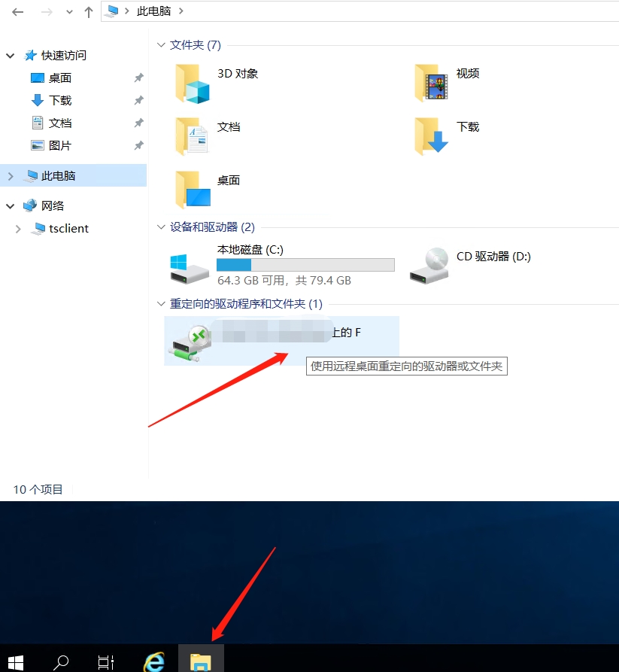Select 此电脑 in the navigation pane

pos(58,175)
